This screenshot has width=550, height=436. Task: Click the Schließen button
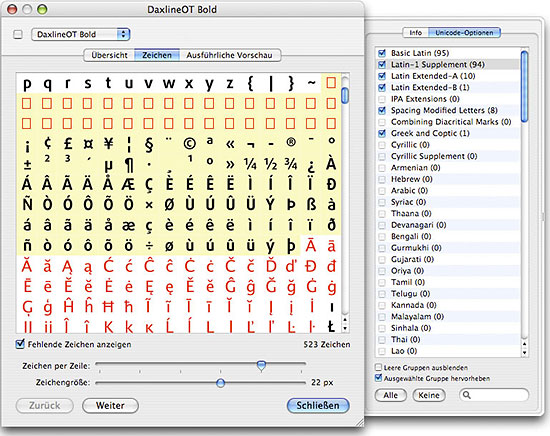point(318,405)
